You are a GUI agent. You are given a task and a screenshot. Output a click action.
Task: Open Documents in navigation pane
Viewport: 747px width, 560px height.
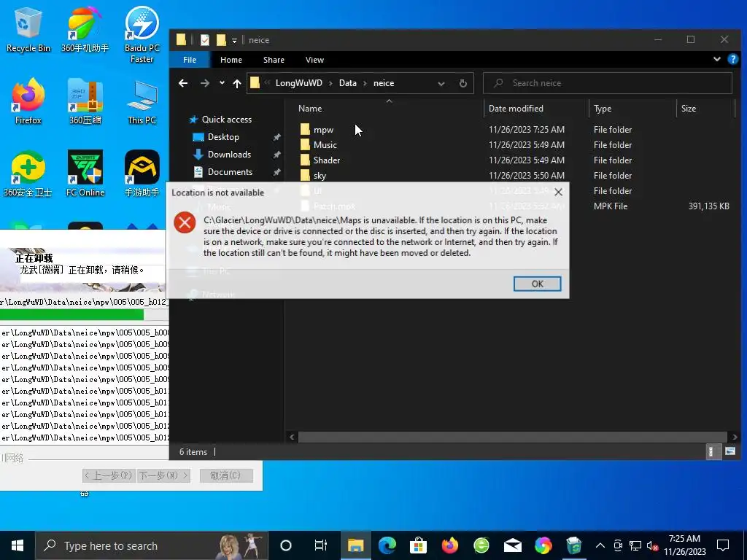coord(230,172)
